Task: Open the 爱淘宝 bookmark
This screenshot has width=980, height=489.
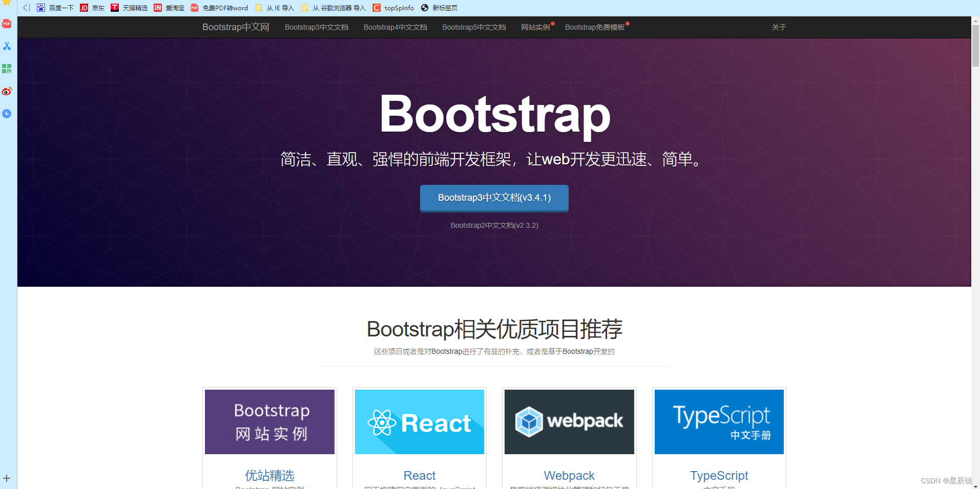Action: click(169, 8)
